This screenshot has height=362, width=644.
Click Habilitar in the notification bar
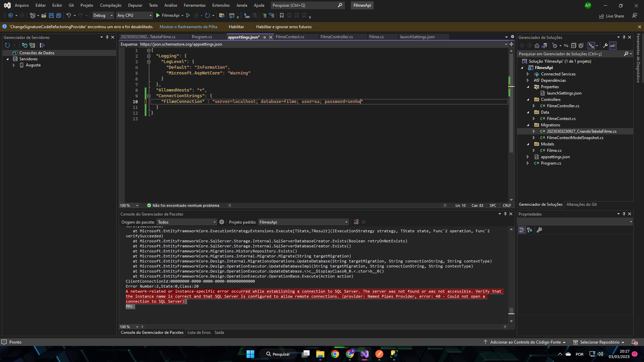click(236, 27)
